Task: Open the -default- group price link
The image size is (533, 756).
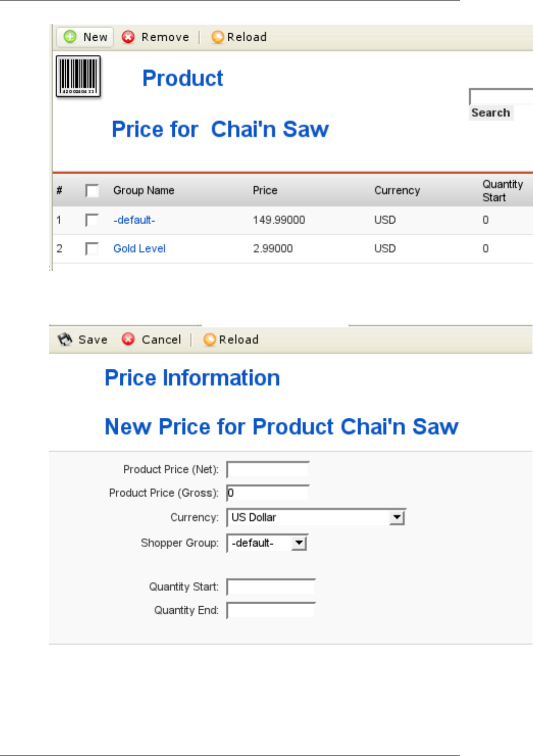Action: (134, 220)
